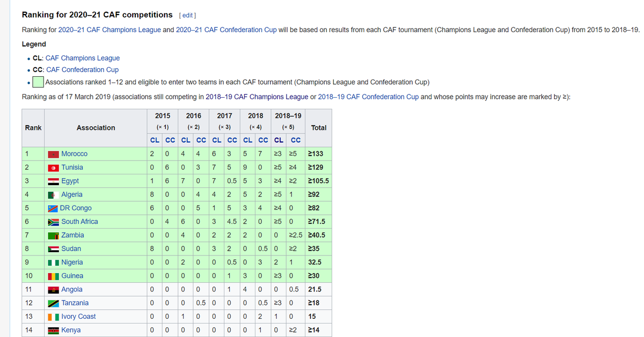Click the Zambia flag icon
Image resolution: width=644 pixels, height=337 pixels.
(x=54, y=235)
